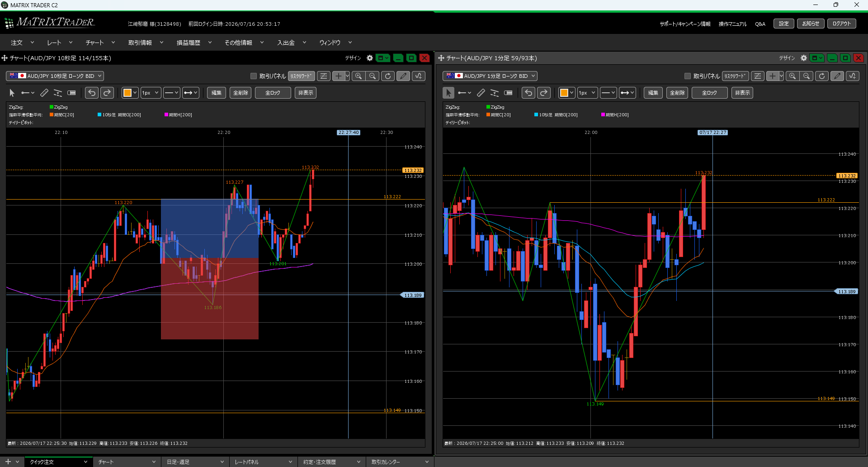Screen dimensions: 868x467
Task: Enable 取引パネル checkbox in the 10秒足 chart
Action: click(254, 76)
